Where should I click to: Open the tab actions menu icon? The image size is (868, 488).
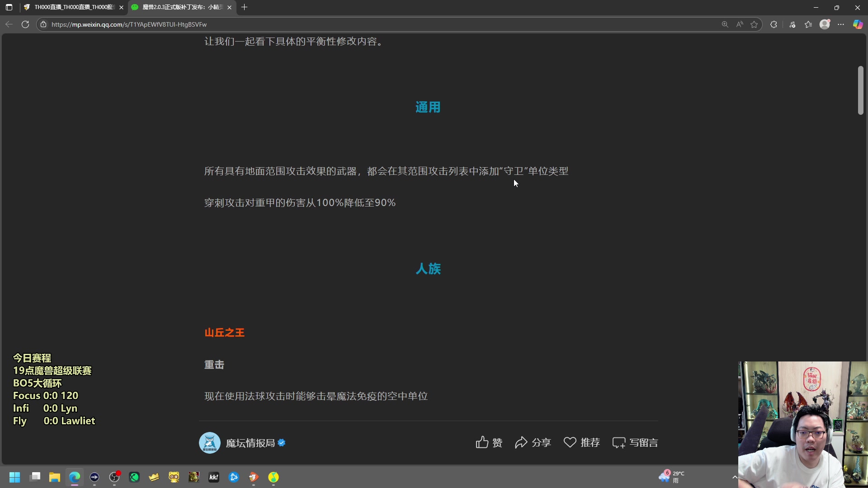coord(9,7)
